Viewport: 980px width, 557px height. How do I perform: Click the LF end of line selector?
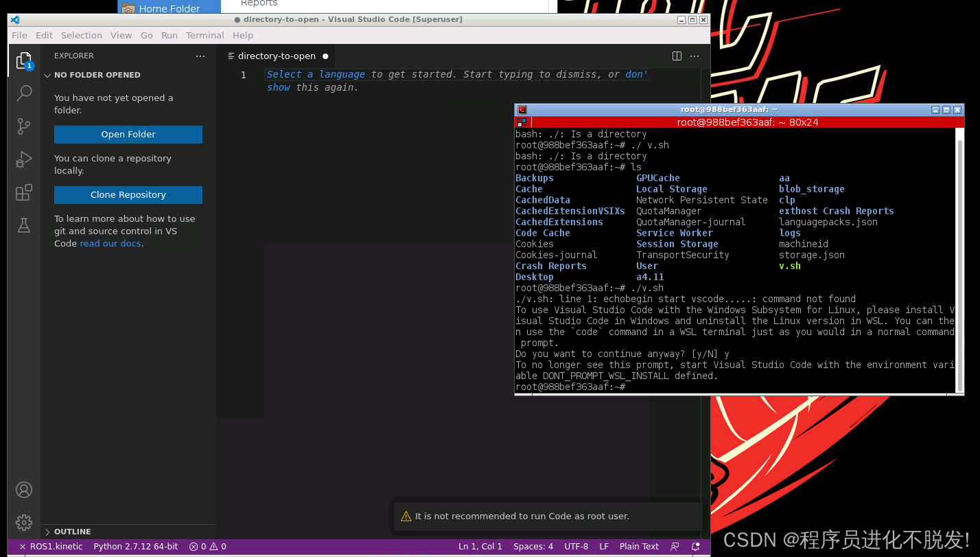(604, 547)
